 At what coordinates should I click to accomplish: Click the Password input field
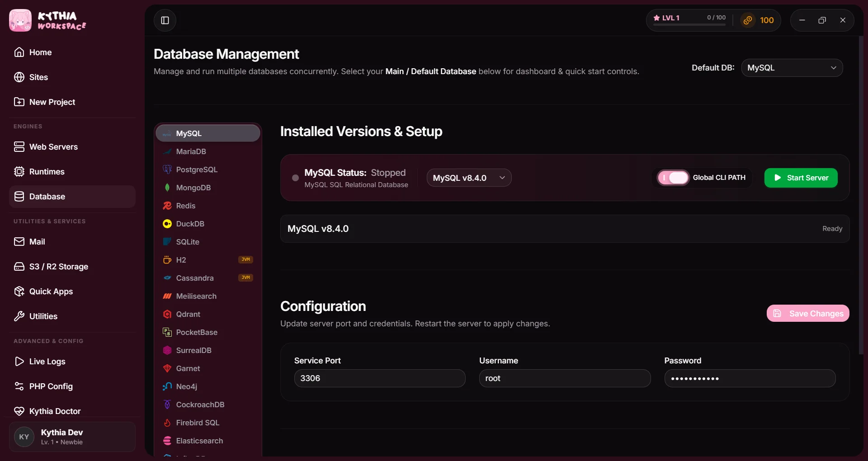tap(750, 378)
